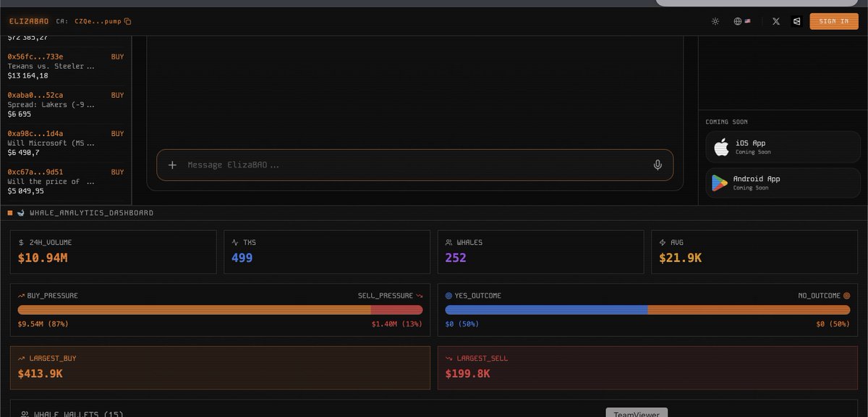The width and height of the screenshot is (868, 417).
Task: Click the Google Play logo icon
Action: coord(720,183)
